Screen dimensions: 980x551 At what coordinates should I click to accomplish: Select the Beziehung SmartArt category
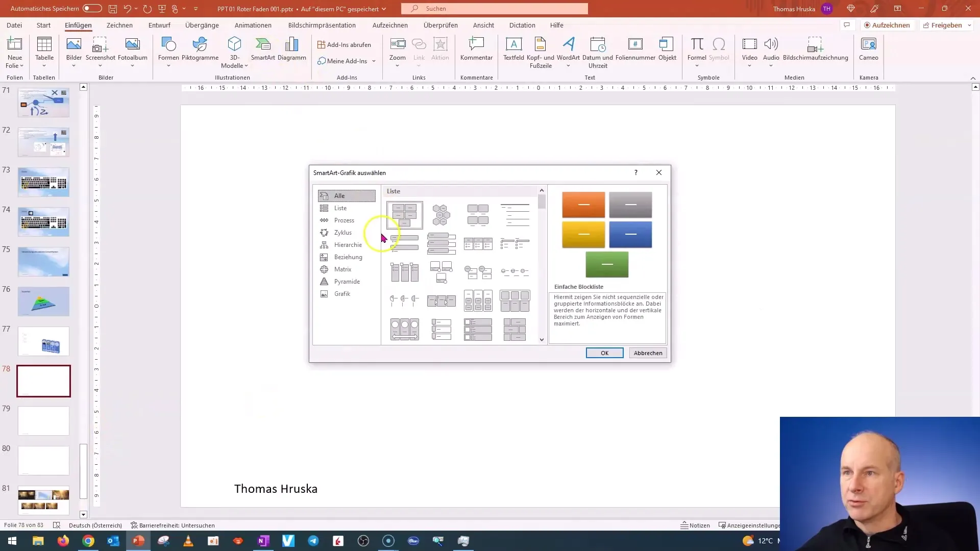(x=347, y=257)
